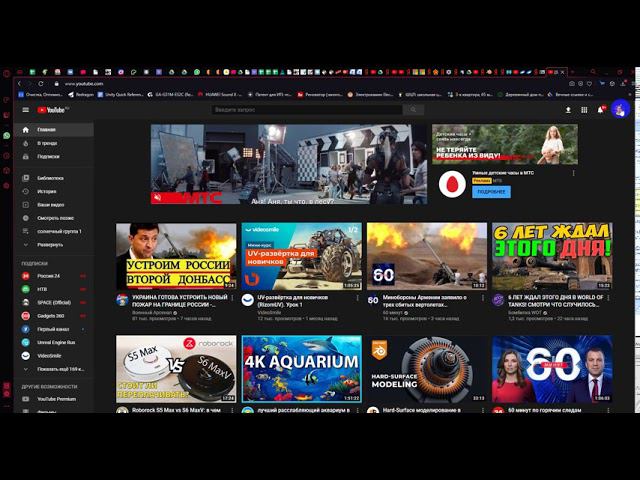Screen dimensions: 640x480
Task: Click the browser back arrow
Action: (x=19, y=84)
